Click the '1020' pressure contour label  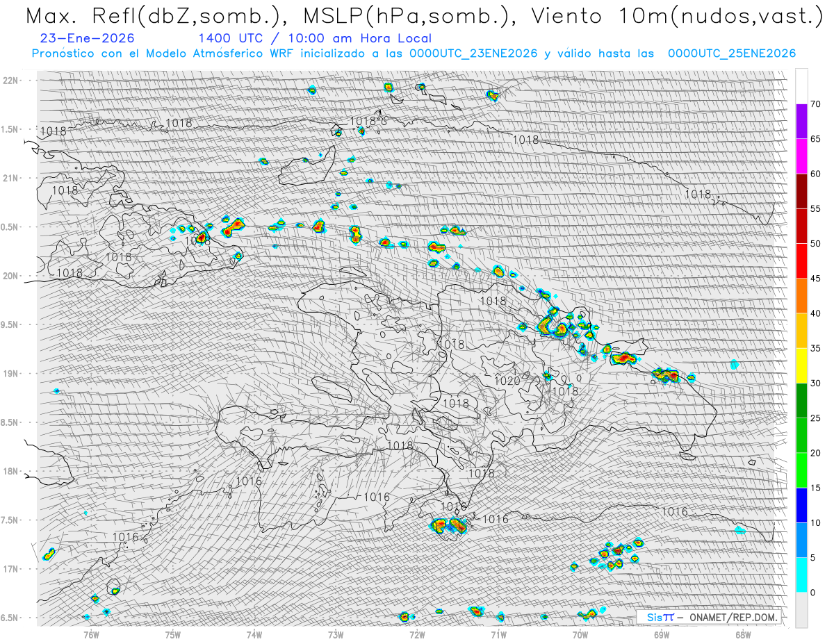coord(507,381)
